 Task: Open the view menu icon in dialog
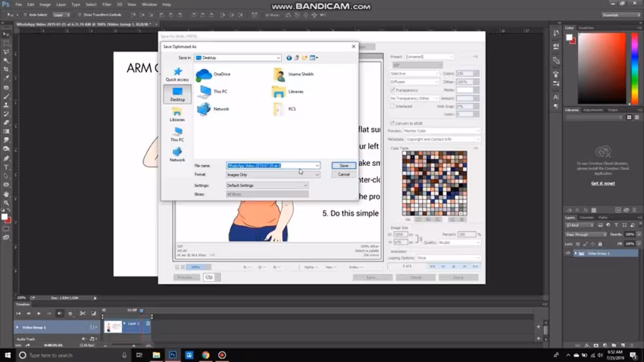(314, 58)
